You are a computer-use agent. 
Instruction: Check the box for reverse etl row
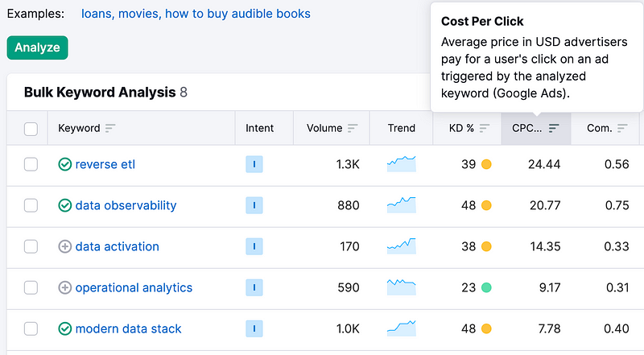[31, 164]
